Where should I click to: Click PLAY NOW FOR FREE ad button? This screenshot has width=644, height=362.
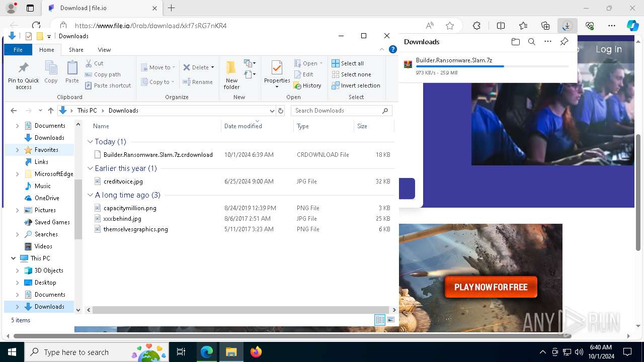click(491, 287)
